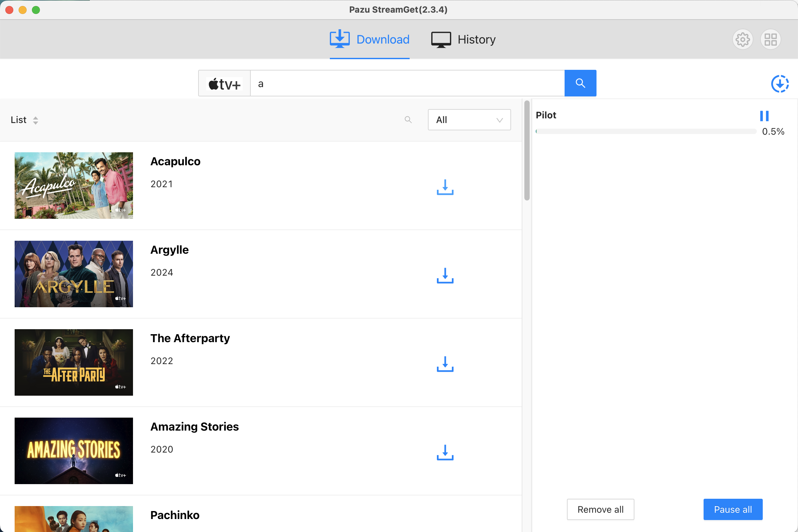798x532 pixels.
Task: Open the settings gear icon
Action: point(743,39)
